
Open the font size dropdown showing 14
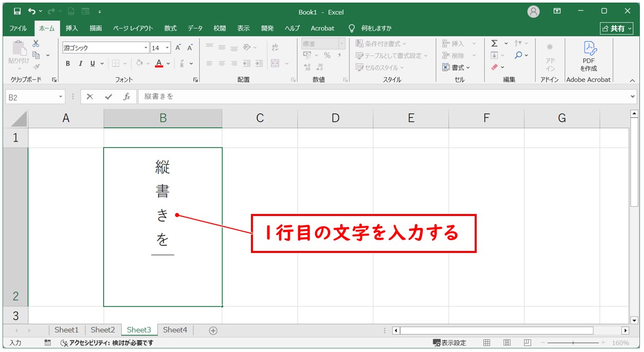167,48
